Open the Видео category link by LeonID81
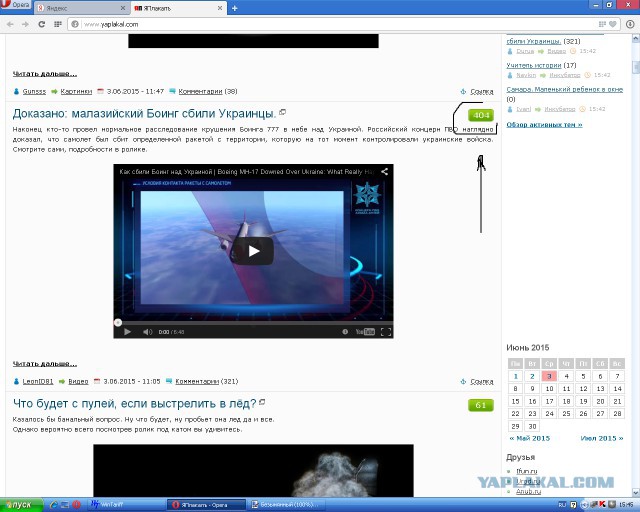 (78, 381)
